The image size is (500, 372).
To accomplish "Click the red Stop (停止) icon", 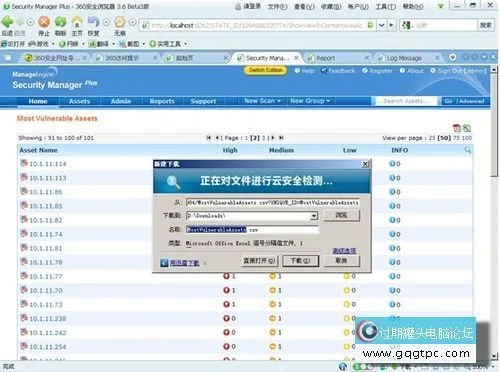I will coord(44,22).
